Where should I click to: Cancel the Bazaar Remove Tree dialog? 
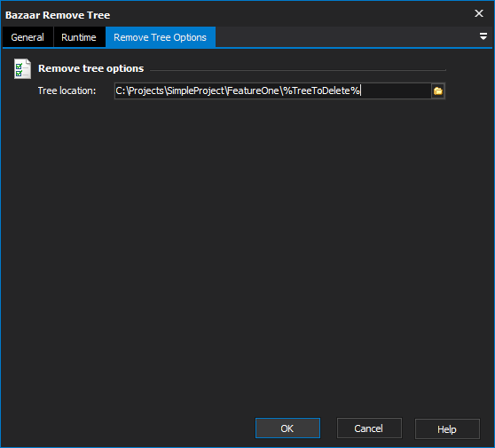pos(369,428)
